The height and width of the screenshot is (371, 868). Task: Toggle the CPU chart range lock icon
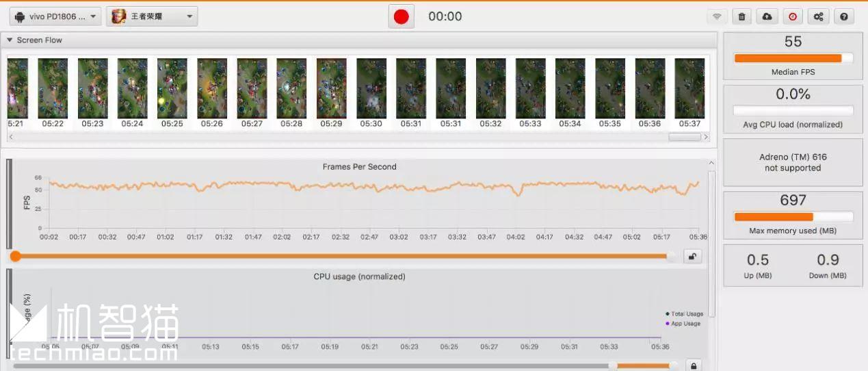click(694, 366)
